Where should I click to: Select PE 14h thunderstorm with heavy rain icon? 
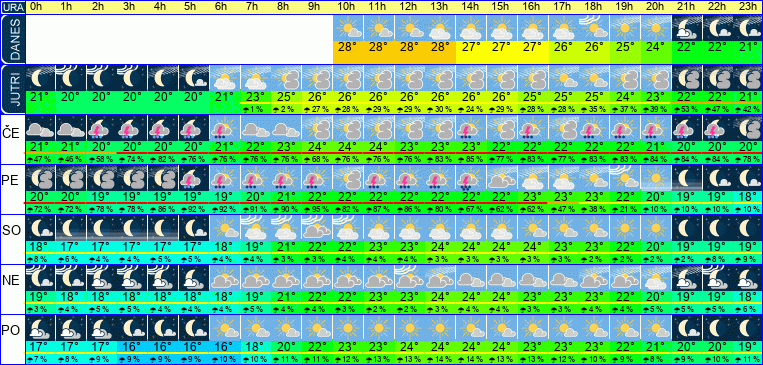[x=471, y=178]
